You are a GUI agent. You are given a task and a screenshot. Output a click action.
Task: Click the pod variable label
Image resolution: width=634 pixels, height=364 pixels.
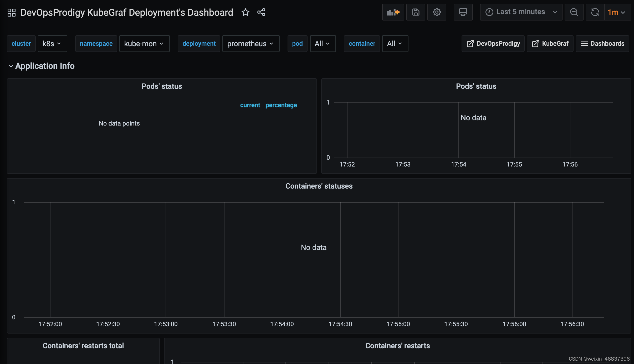(297, 44)
